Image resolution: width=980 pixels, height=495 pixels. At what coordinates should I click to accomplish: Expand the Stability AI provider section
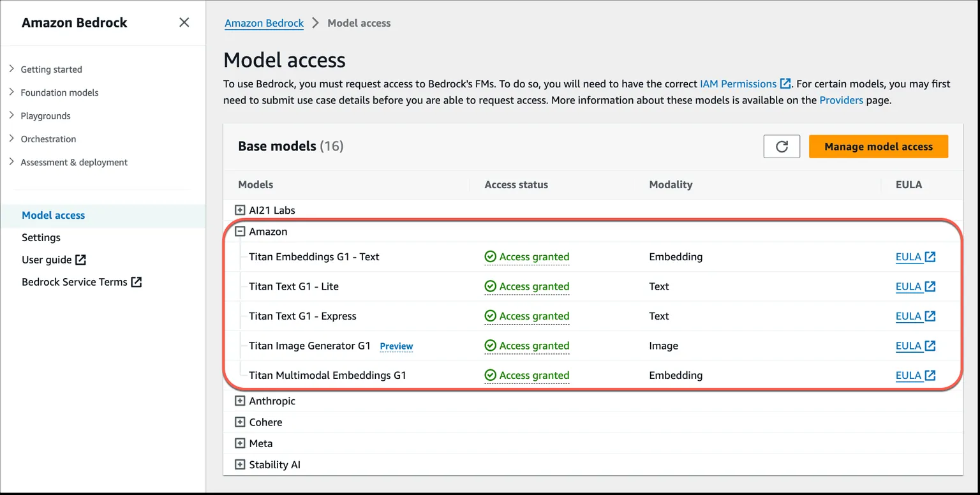239,464
